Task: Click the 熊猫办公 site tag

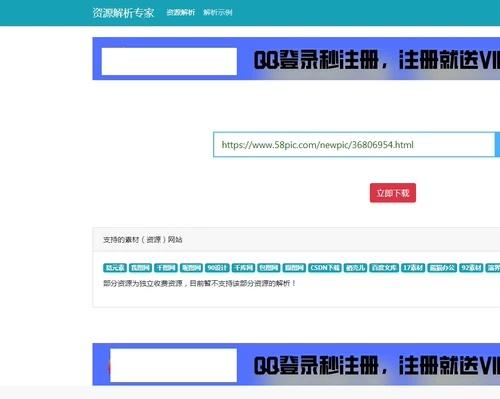Action: pyautogui.click(x=442, y=268)
